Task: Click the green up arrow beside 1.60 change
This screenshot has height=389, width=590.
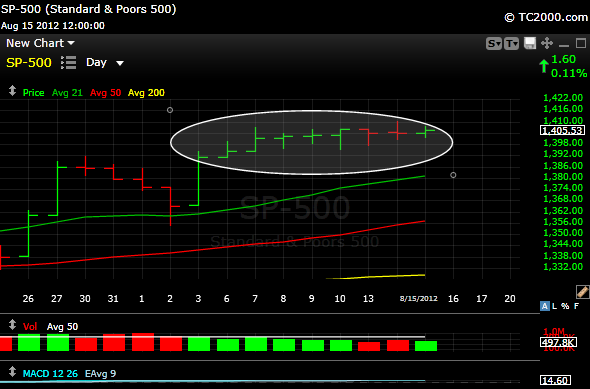Action: pyautogui.click(x=543, y=66)
